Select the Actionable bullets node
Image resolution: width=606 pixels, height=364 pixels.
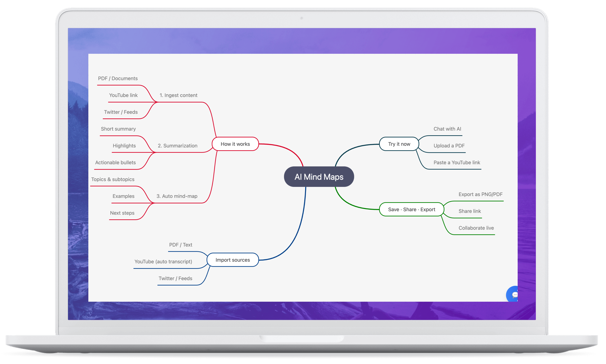coord(115,162)
